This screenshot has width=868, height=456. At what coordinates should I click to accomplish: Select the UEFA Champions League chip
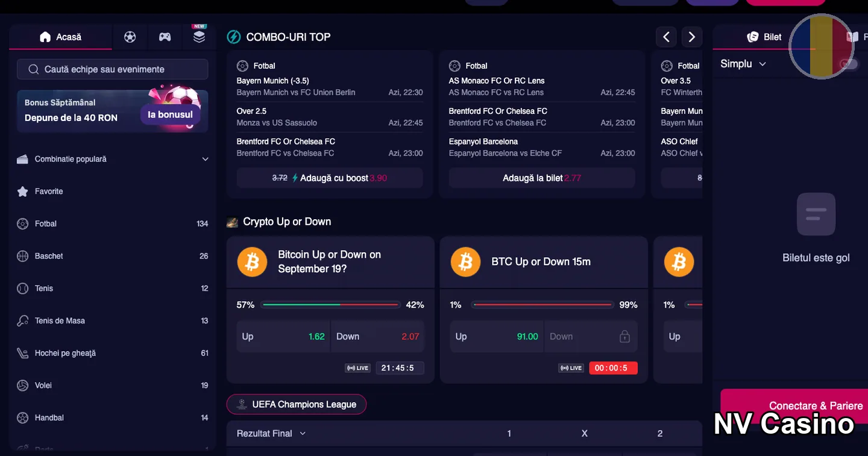point(297,404)
